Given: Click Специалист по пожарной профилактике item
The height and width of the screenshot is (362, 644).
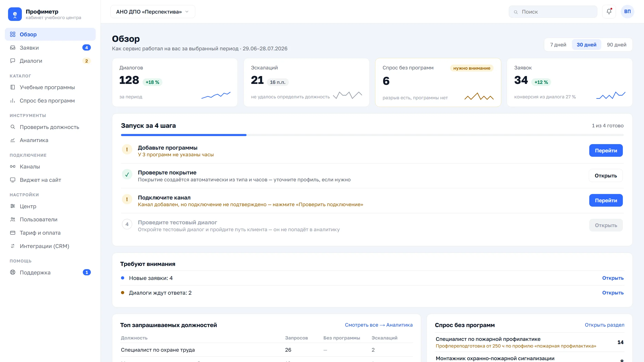Looking at the screenshot, I should click(x=529, y=342).
